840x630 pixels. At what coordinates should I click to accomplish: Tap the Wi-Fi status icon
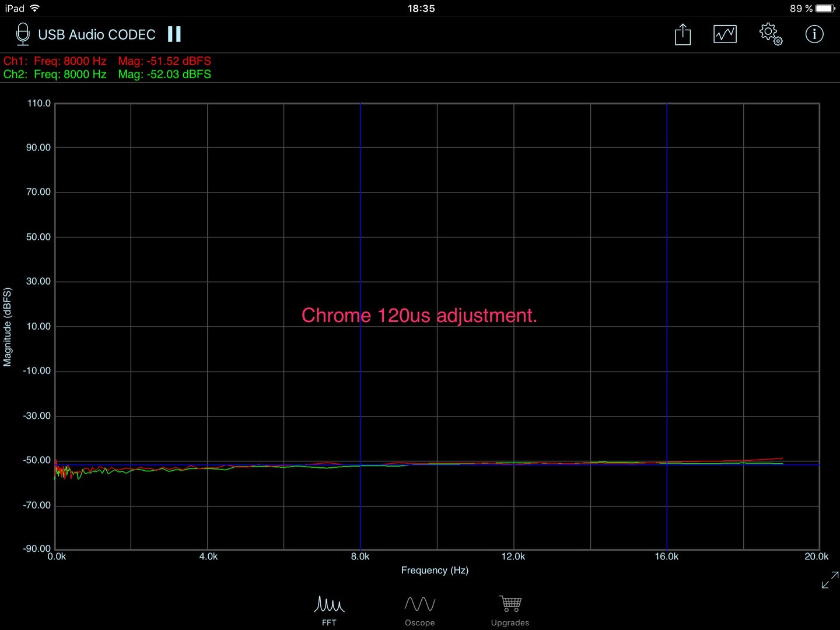point(35,8)
